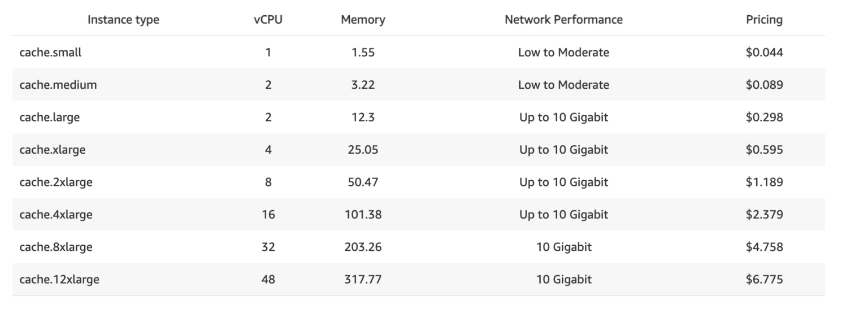Click the $0.044 price cell
The width and height of the screenshot is (868, 313).
point(764,53)
